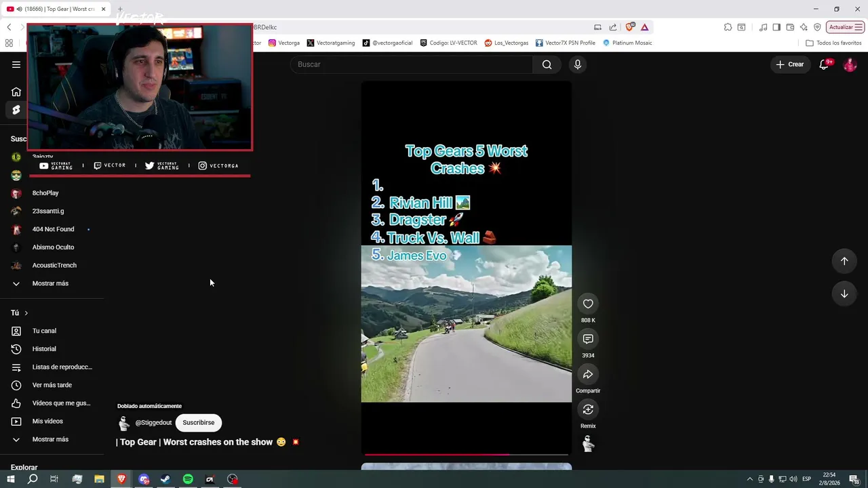Expand Mostrar más below Mis videos

52,439
